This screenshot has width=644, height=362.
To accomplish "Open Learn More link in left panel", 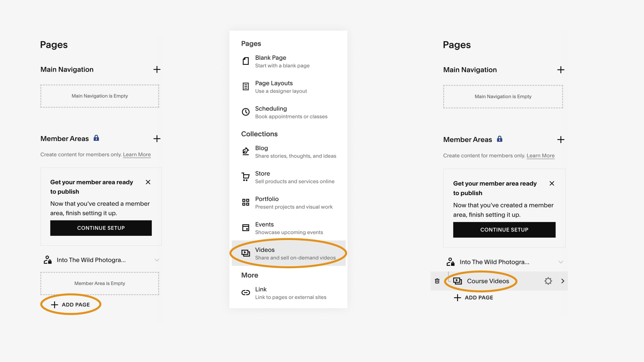I will [x=137, y=154].
